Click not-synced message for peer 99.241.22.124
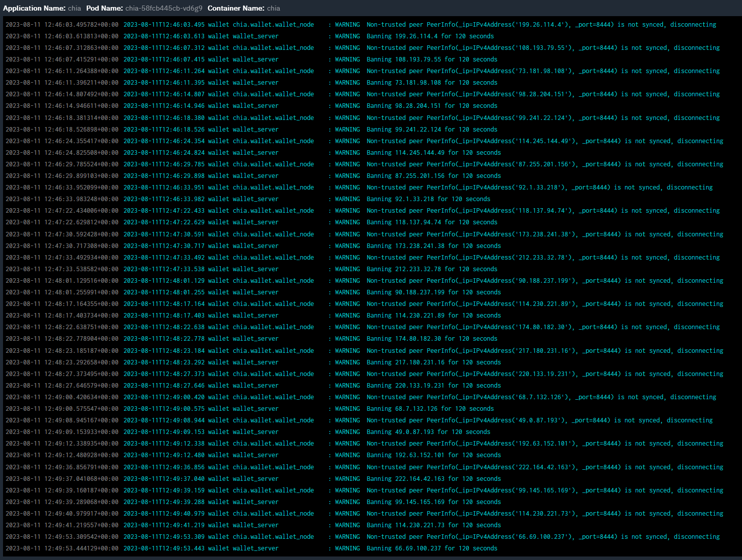Viewport: 742px width, 560px height. tap(543, 118)
